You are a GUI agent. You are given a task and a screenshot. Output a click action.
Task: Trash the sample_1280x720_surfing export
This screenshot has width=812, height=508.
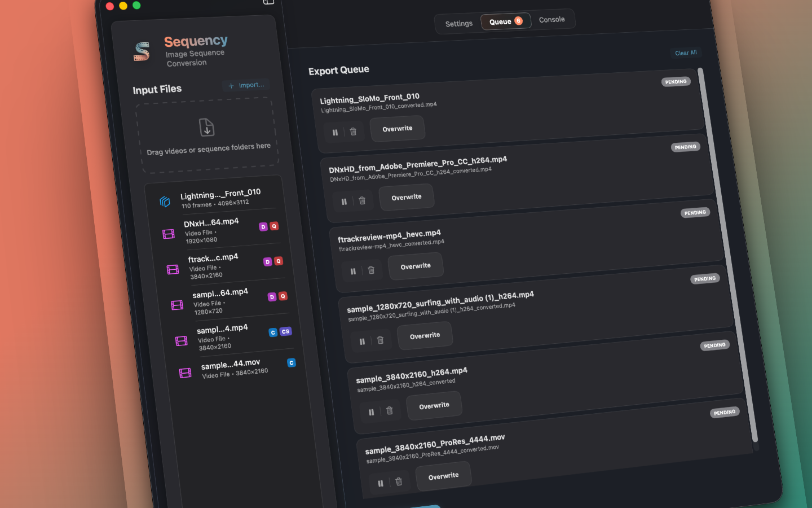[x=380, y=340]
